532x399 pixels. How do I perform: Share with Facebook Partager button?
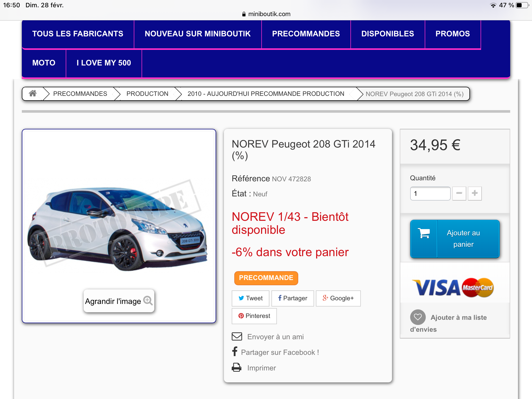click(x=292, y=298)
